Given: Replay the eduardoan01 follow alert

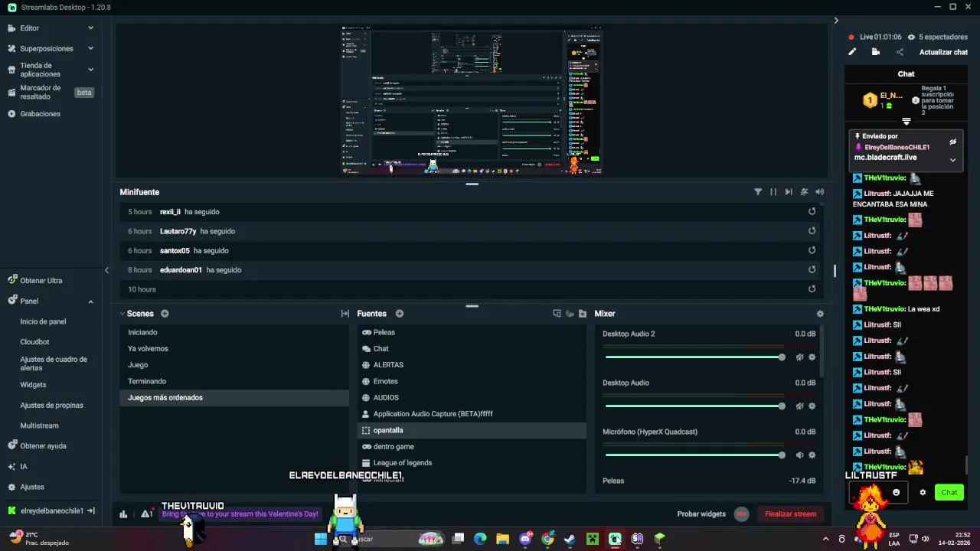Looking at the screenshot, I should [x=812, y=269].
